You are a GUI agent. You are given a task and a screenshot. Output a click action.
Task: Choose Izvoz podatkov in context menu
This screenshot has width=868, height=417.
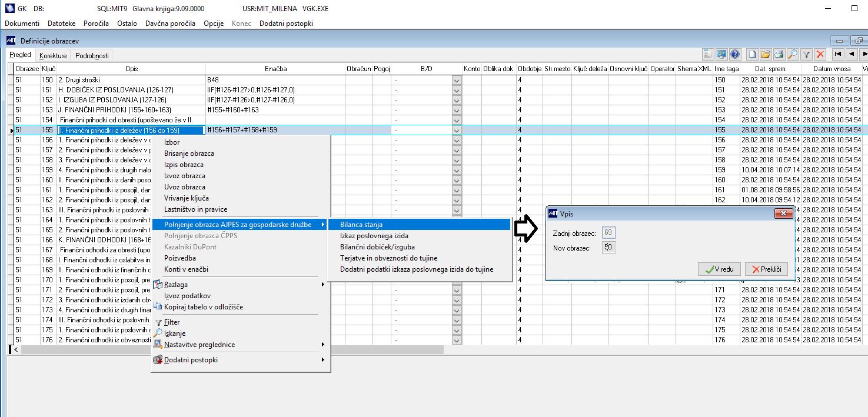click(240, 296)
